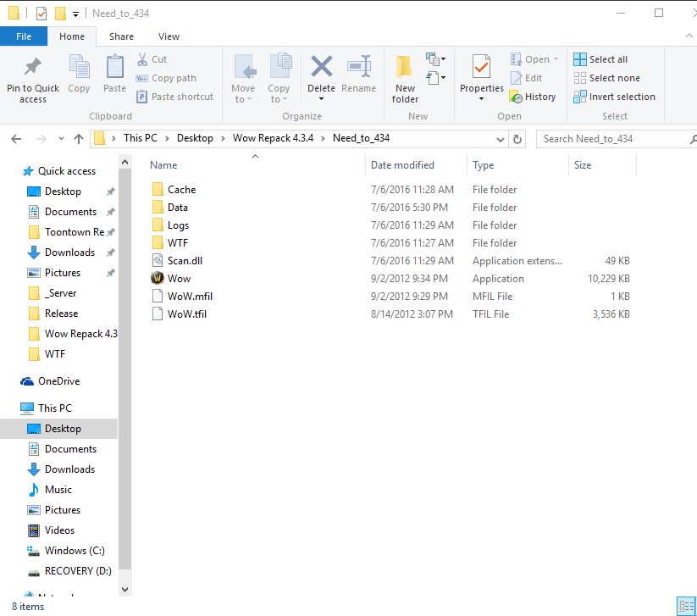This screenshot has height=616, width=697.
Task: Click the Scan.dll file icon
Action: point(158,261)
